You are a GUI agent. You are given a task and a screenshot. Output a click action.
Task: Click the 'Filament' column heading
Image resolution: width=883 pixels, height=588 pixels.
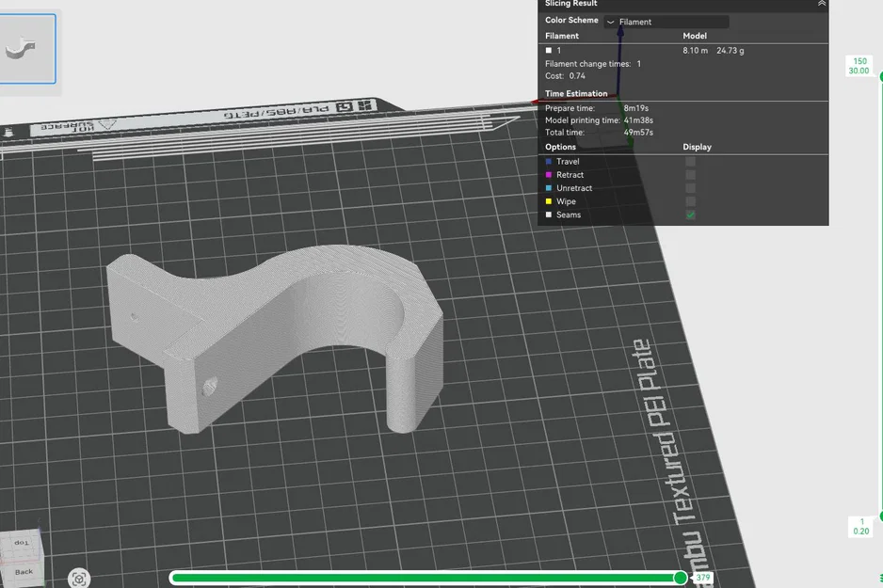562,36
